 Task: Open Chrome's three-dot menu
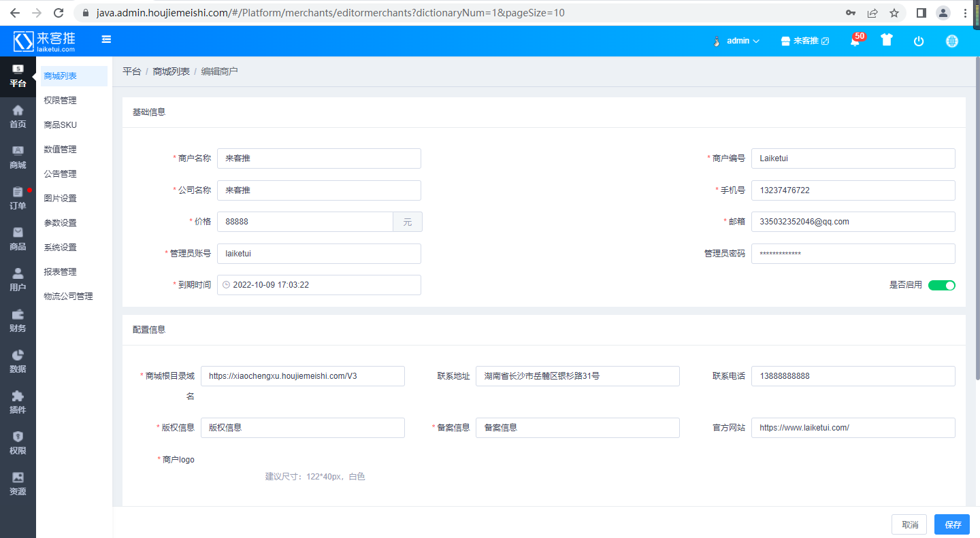pos(965,13)
